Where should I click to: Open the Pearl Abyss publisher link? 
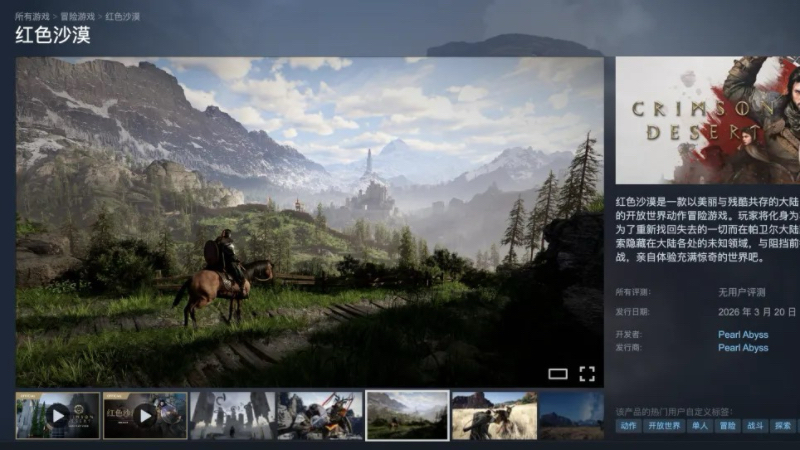(x=743, y=348)
